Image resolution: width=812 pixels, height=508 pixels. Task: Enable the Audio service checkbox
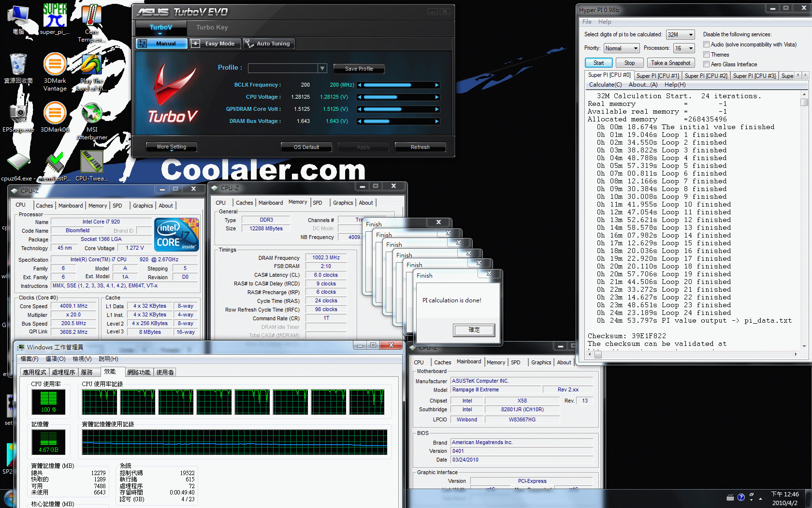pos(706,45)
